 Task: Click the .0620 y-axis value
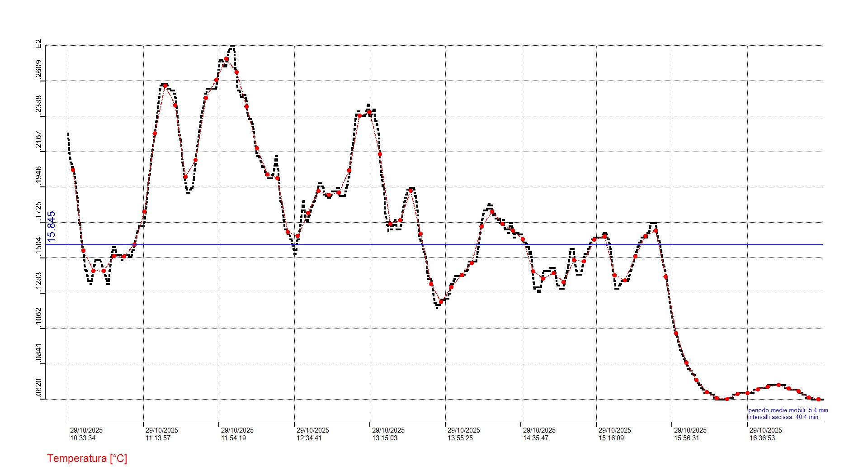pyautogui.click(x=39, y=388)
